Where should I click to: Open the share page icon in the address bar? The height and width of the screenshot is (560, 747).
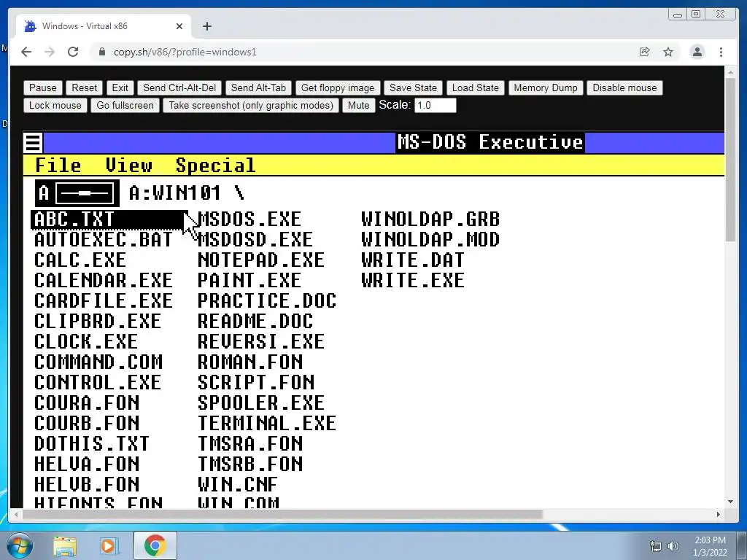(645, 52)
